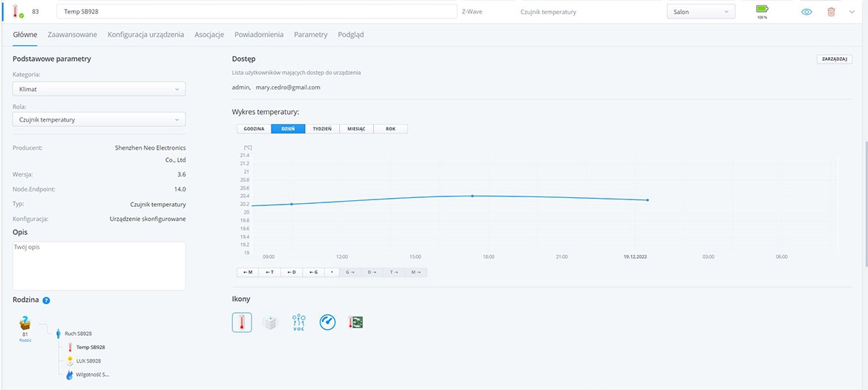Image resolution: width=868 pixels, height=390 pixels.
Task: Switch to the Zaawansowane tab
Action: [x=72, y=35]
